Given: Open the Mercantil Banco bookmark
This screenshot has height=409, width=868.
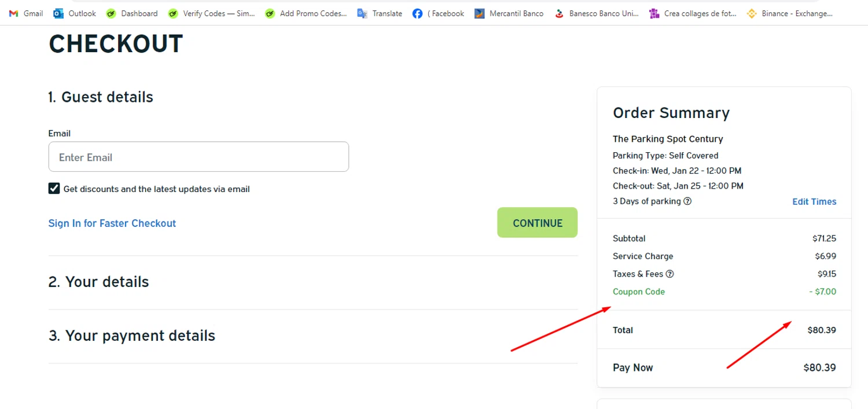Looking at the screenshot, I should pyautogui.click(x=509, y=13).
